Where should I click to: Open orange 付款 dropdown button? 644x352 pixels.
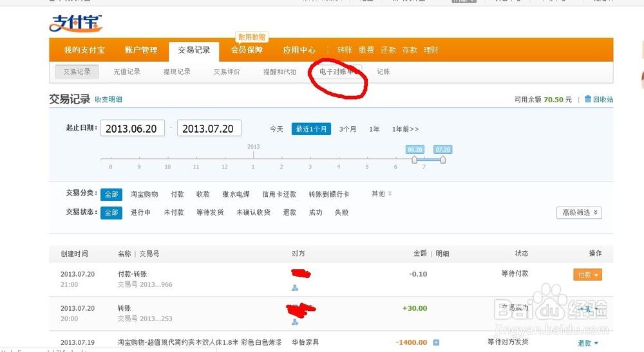click(x=587, y=275)
